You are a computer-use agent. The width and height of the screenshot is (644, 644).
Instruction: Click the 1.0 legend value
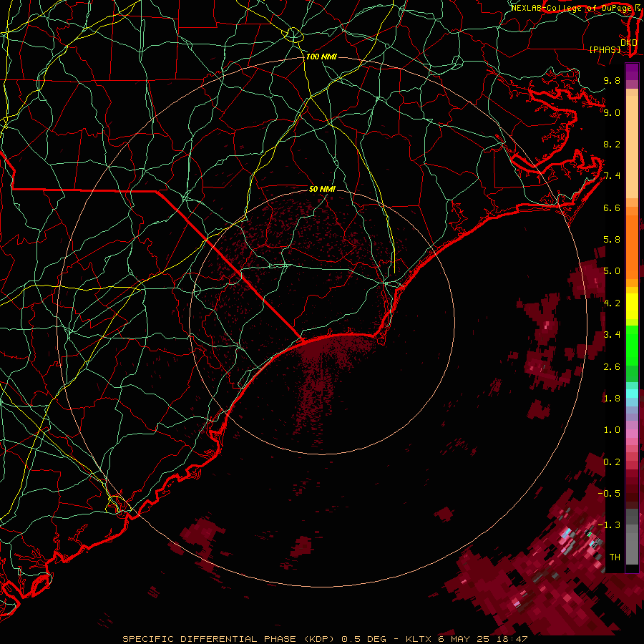(612, 430)
